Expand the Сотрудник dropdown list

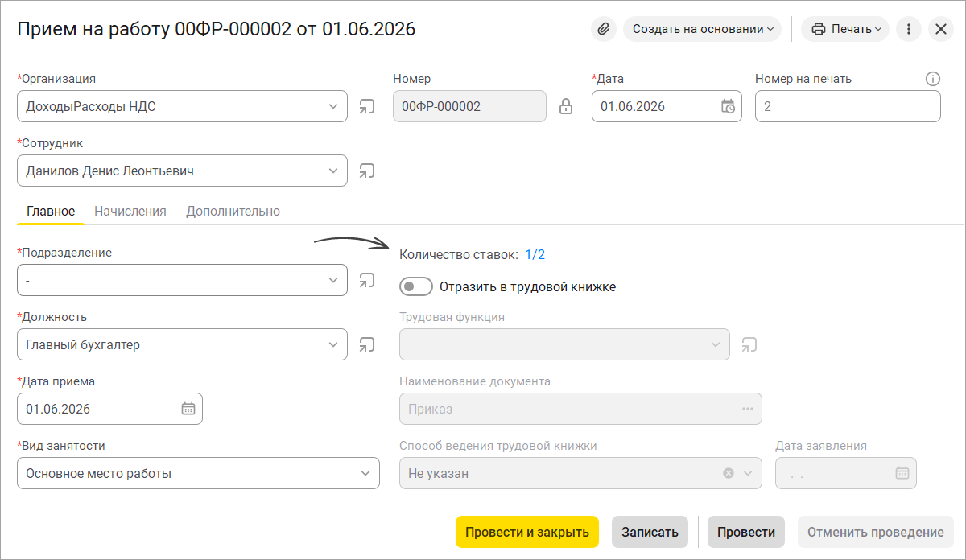(333, 171)
